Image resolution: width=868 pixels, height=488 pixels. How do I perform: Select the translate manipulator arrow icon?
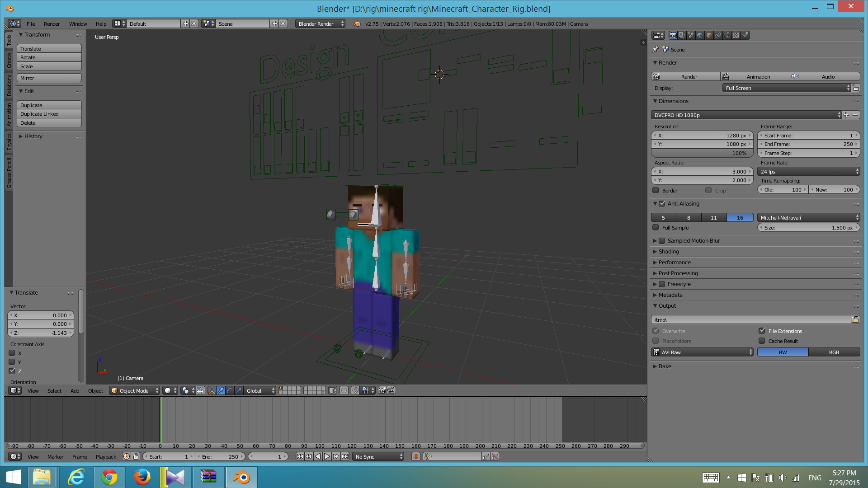click(221, 390)
